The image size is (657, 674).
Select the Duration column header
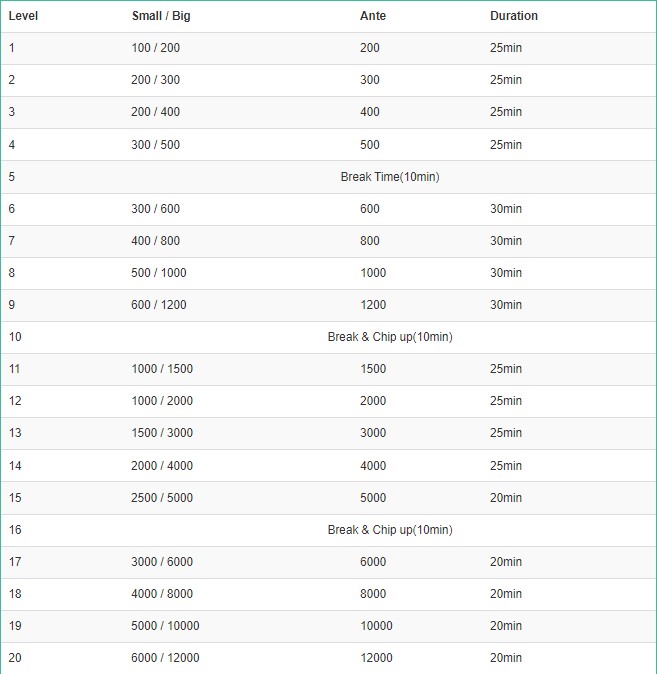(x=514, y=16)
